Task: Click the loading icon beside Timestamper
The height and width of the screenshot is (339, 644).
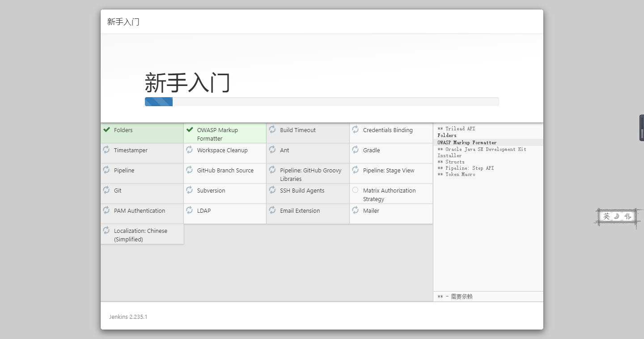Action: 106,150
